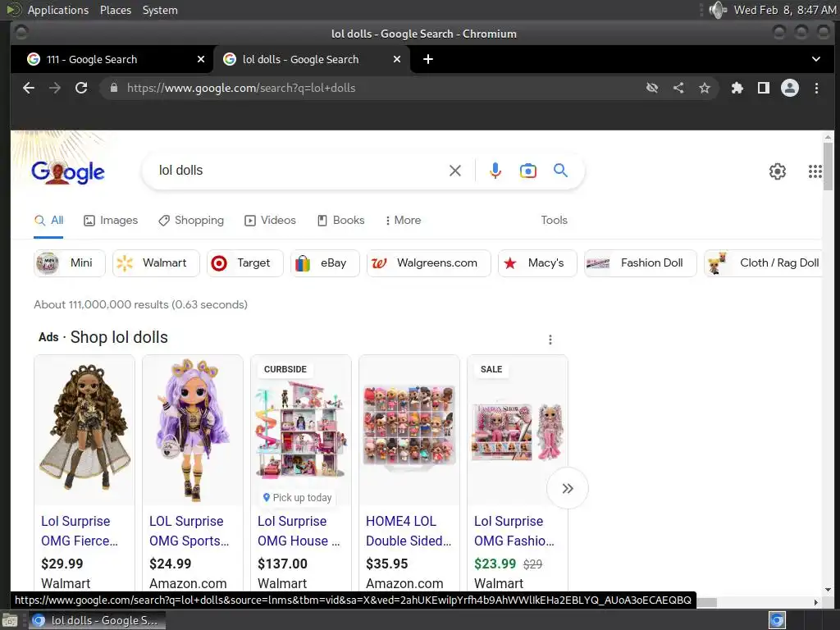
Task: Filter by the eBay chip
Action: pos(325,263)
